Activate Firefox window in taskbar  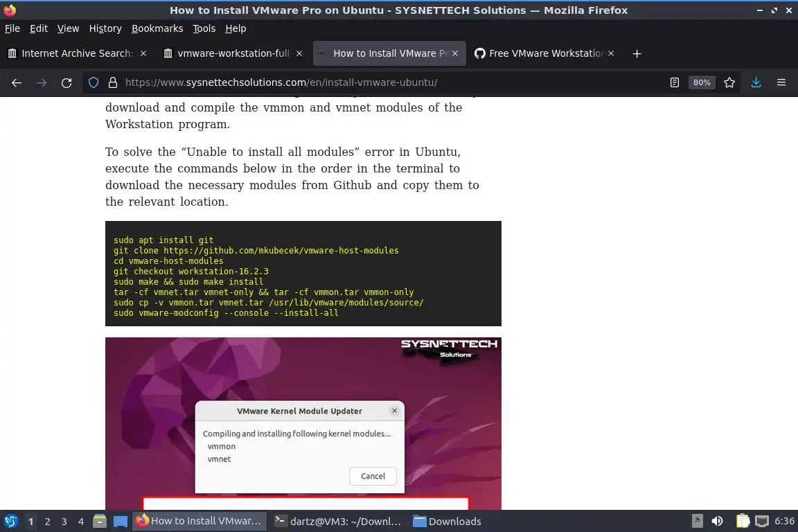(199, 521)
